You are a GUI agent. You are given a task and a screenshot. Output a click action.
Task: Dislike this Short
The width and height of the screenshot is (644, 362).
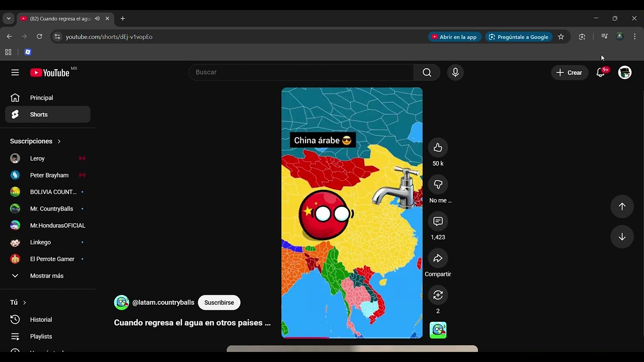pyautogui.click(x=438, y=184)
